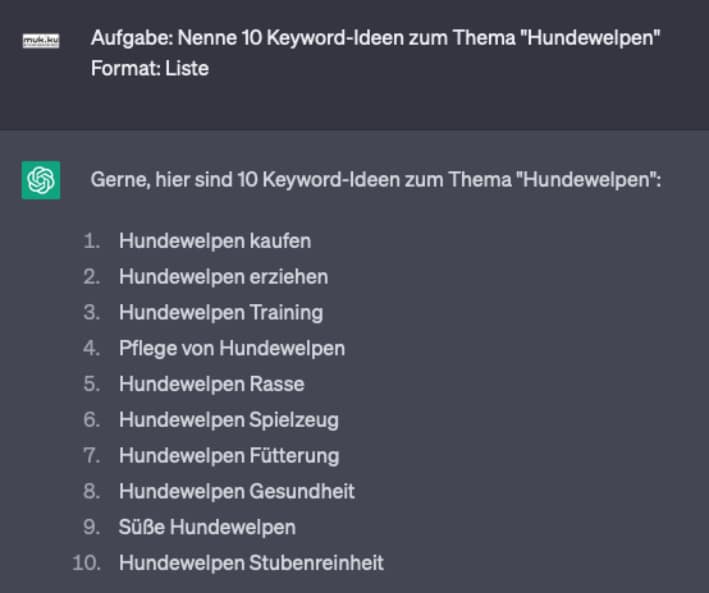The height and width of the screenshot is (593, 709).
Task: Click list number "1." beside Hundewelpen kaufen
Action: click(x=93, y=241)
